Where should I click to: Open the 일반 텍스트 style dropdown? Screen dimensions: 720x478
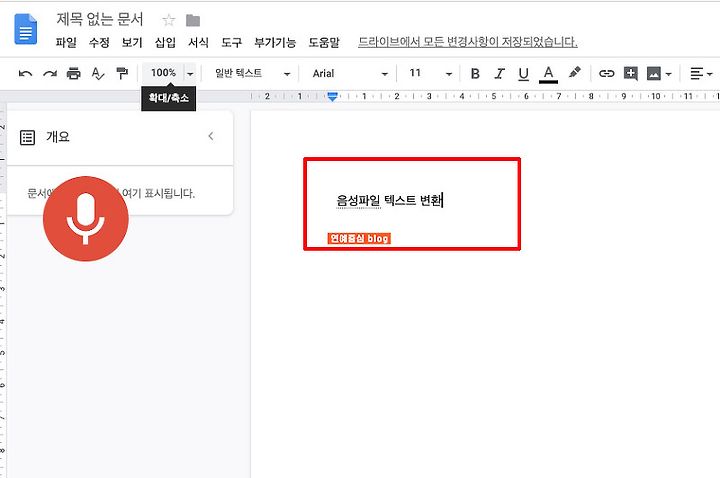point(252,73)
